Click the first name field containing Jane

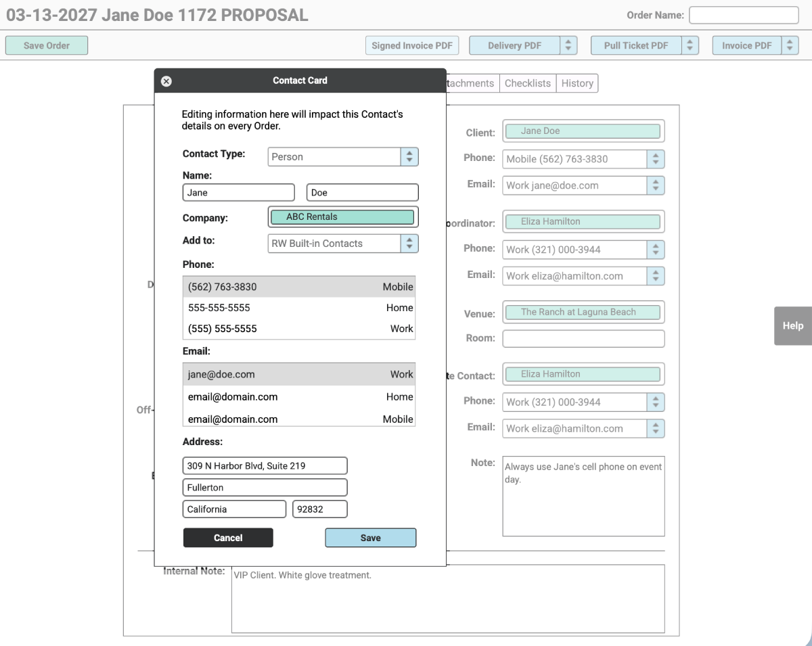(239, 193)
